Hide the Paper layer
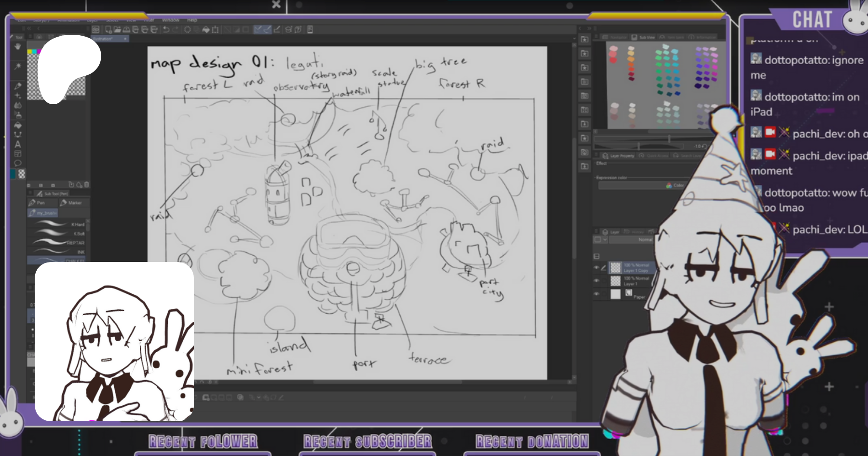The image size is (868, 456). click(597, 293)
